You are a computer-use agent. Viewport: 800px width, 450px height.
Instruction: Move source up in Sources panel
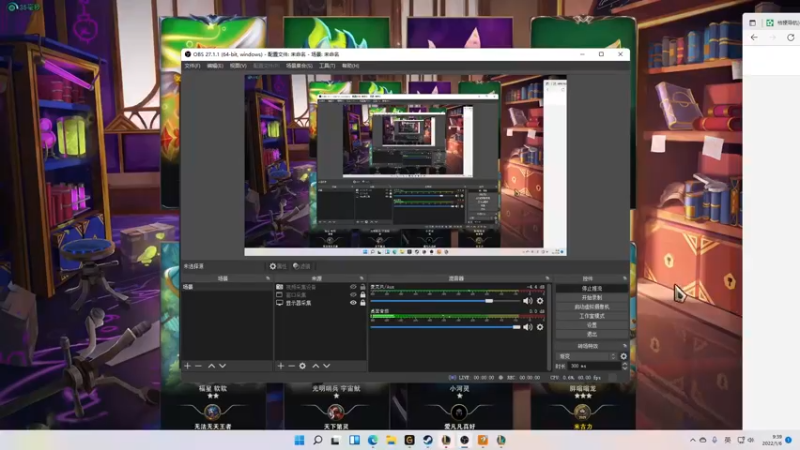(x=316, y=366)
